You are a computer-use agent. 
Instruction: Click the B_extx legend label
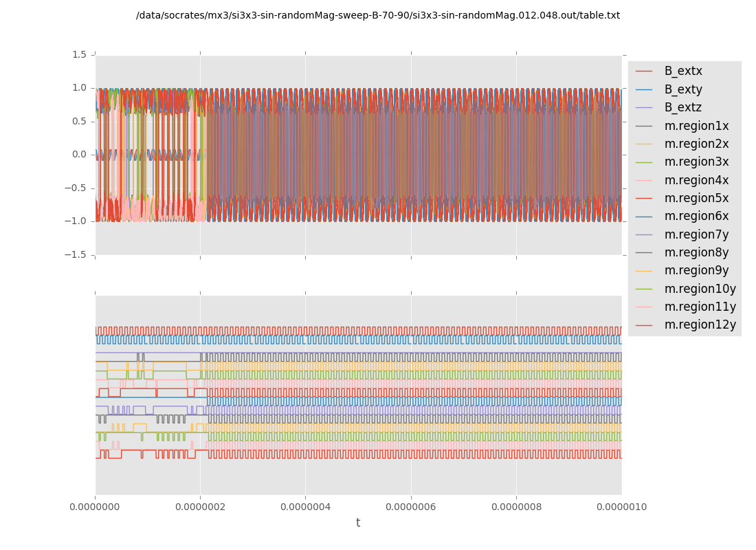click(x=682, y=71)
